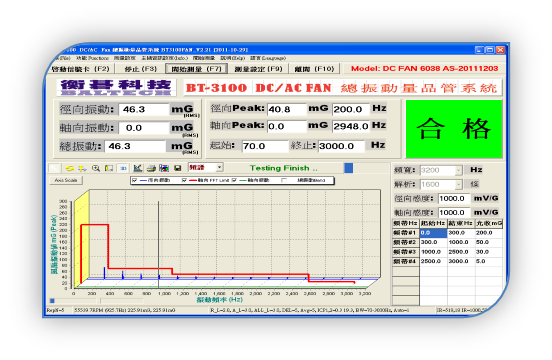
Task: Toggle the 3D view icon
Action: point(123,168)
